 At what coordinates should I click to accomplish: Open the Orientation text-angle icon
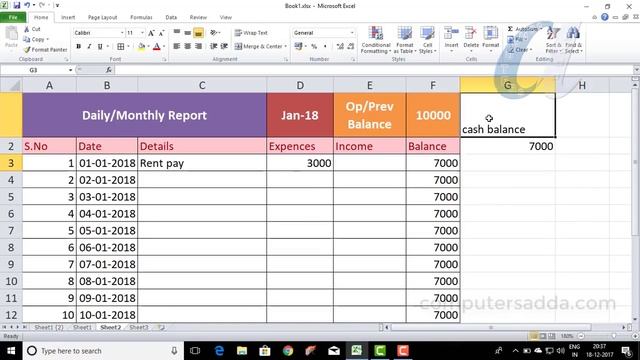(x=213, y=33)
